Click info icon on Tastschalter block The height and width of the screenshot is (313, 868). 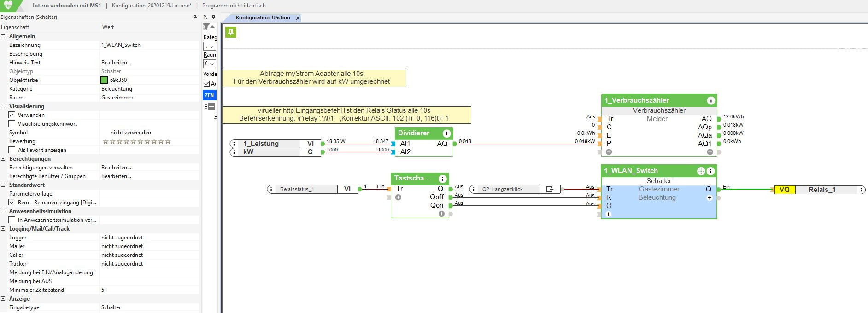pyautogui.click(x=442, y=179)
